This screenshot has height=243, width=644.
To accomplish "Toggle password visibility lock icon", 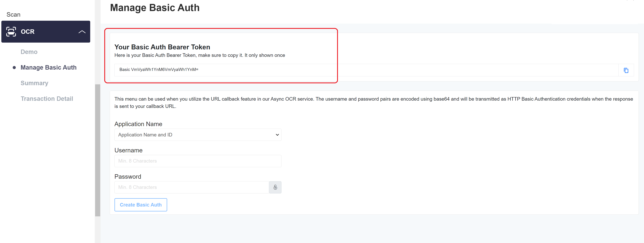I will tap(275, 187).
